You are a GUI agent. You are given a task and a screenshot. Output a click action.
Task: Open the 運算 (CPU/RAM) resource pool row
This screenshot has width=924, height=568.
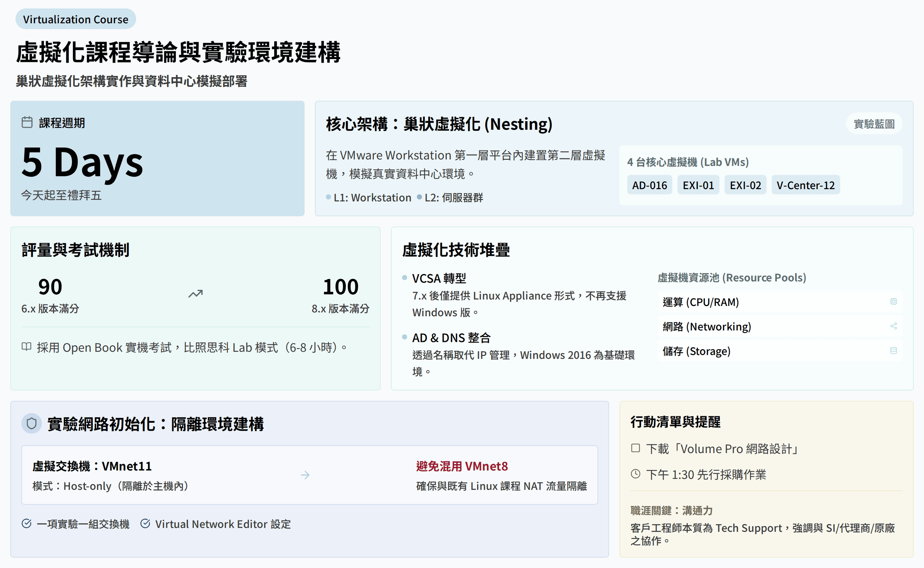[774, 302]
